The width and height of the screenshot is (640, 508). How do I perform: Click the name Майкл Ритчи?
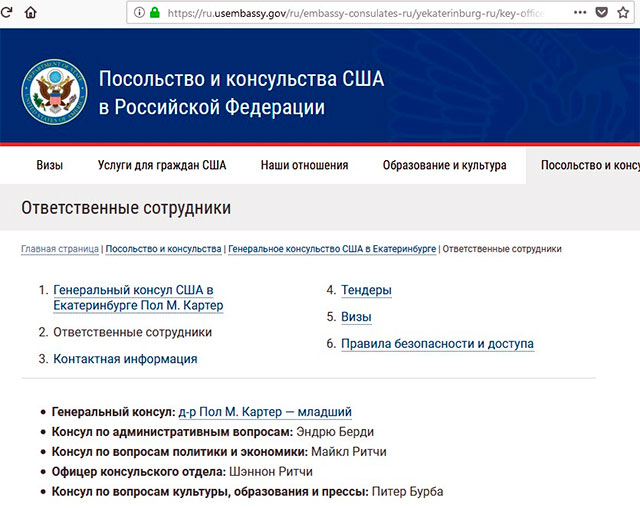(349, 452)
